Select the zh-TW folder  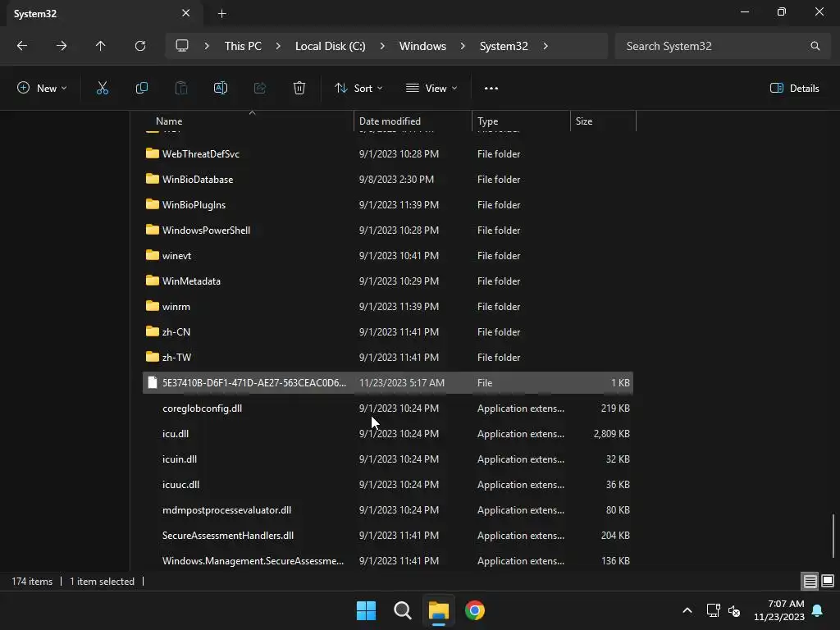388,358
